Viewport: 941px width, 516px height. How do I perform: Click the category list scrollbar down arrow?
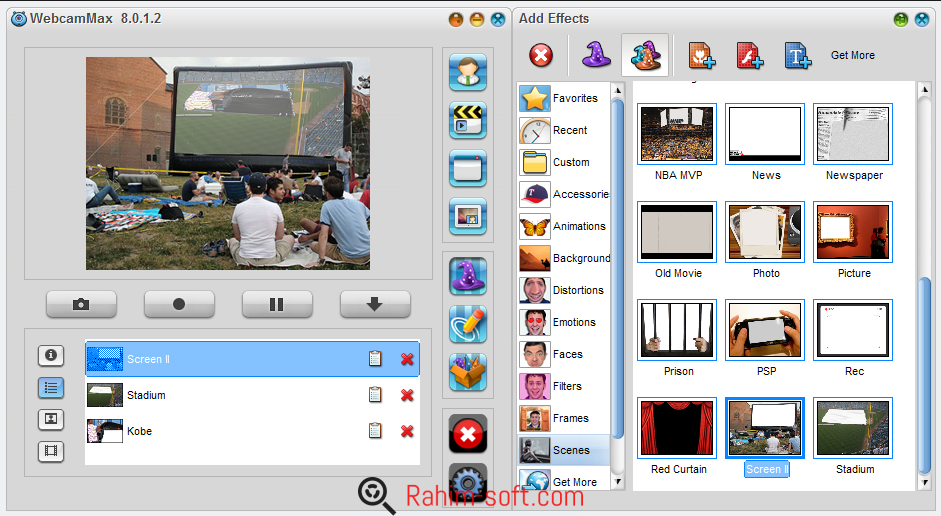[618, 481]
